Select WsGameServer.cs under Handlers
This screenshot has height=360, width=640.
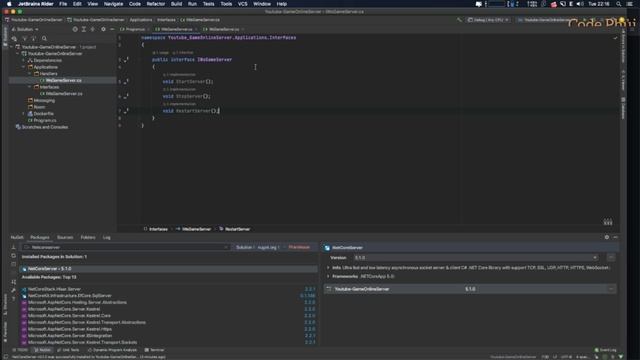pos(64,80)
